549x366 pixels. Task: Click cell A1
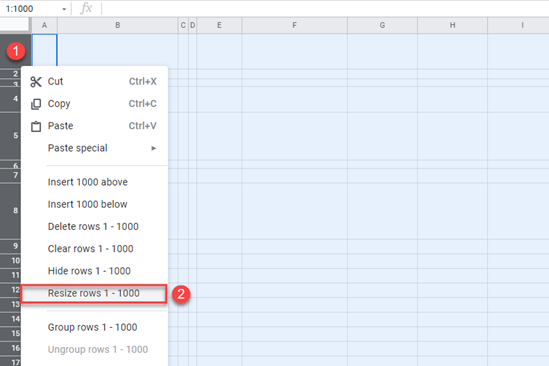(x=44, y=50)
